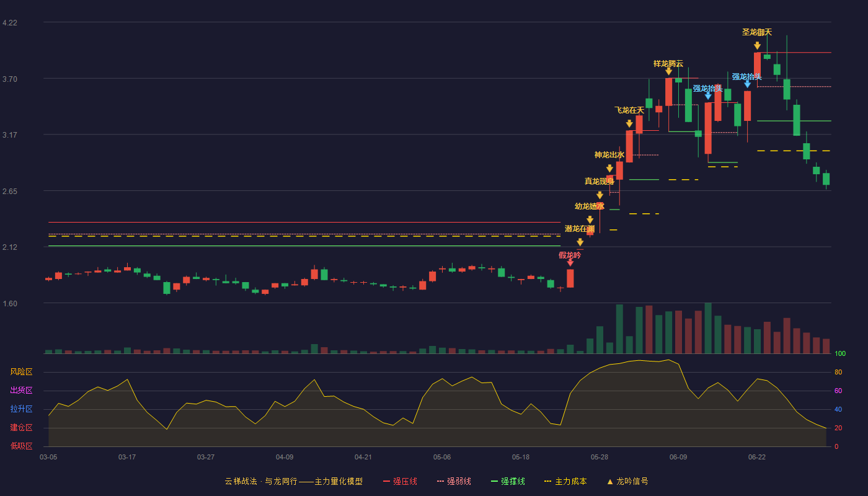Click the yellow arrow below 潜龙在渊 label
This screenshot has height=496, width=868.
[580, 242]
